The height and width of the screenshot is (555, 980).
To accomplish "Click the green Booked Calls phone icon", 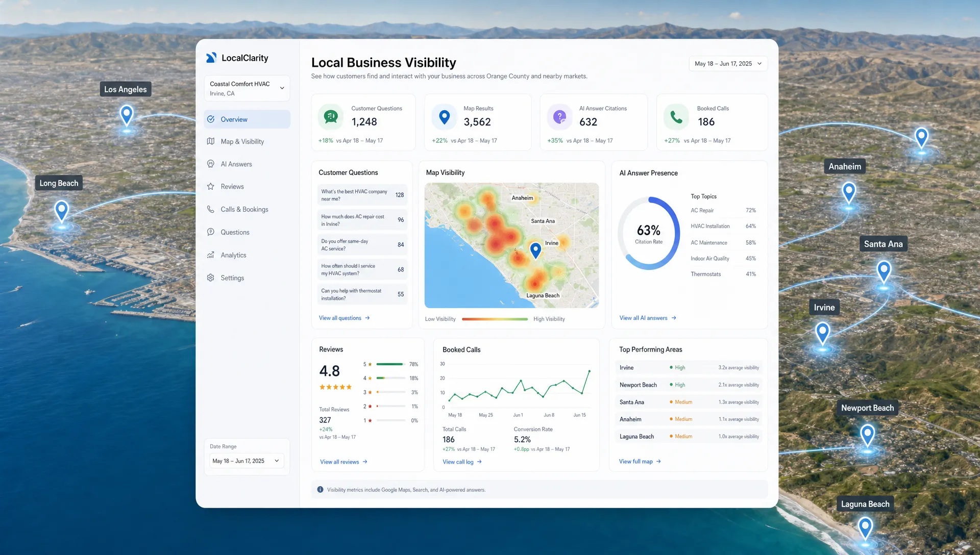I will [x=676, y=117].
